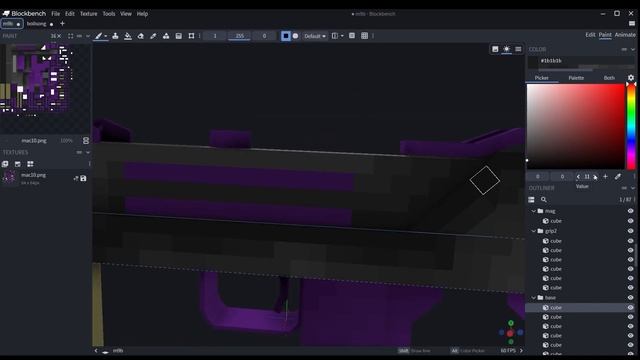Select the Selection rectangle tool
This screenshot has height=360, width=640.
191,36
